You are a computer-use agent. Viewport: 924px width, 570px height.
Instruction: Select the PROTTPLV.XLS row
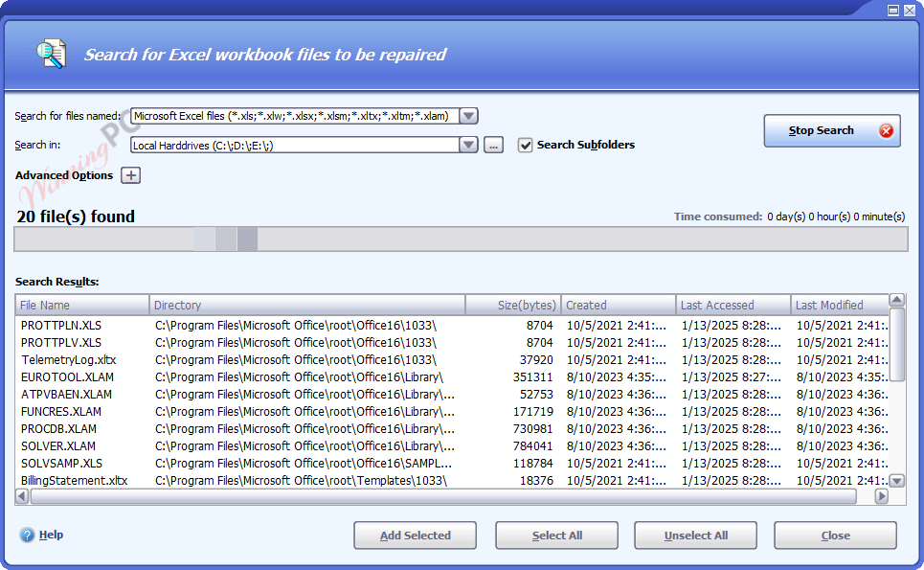pos(452,342)
